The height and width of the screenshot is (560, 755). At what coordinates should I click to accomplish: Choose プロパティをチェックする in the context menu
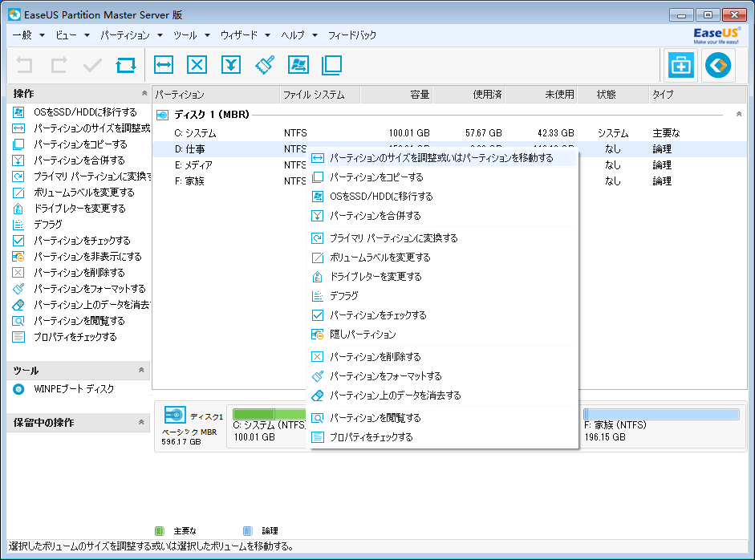pyautogui.click(x=442, y=437)
